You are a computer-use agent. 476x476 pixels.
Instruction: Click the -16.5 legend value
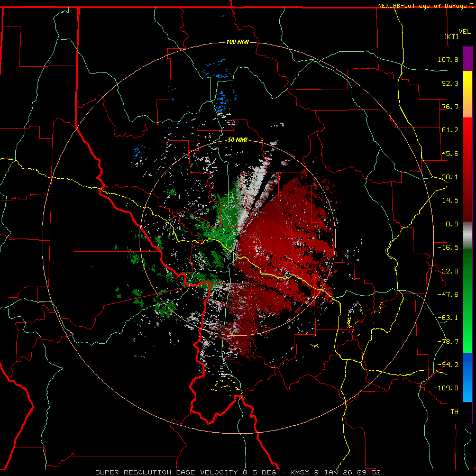click(448, 248)
